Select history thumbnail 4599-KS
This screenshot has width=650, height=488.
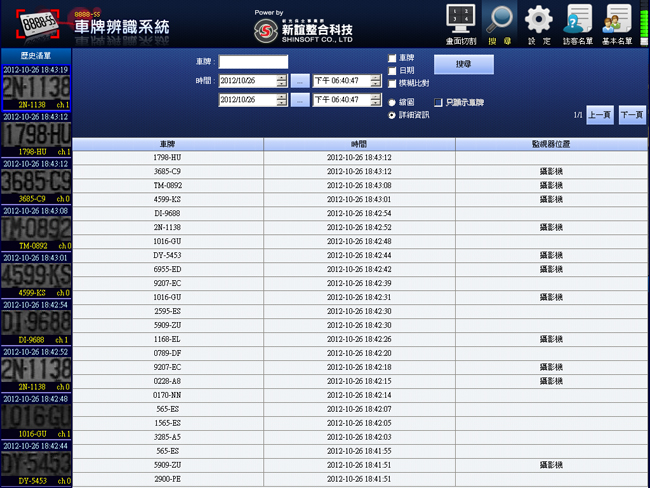36,276
